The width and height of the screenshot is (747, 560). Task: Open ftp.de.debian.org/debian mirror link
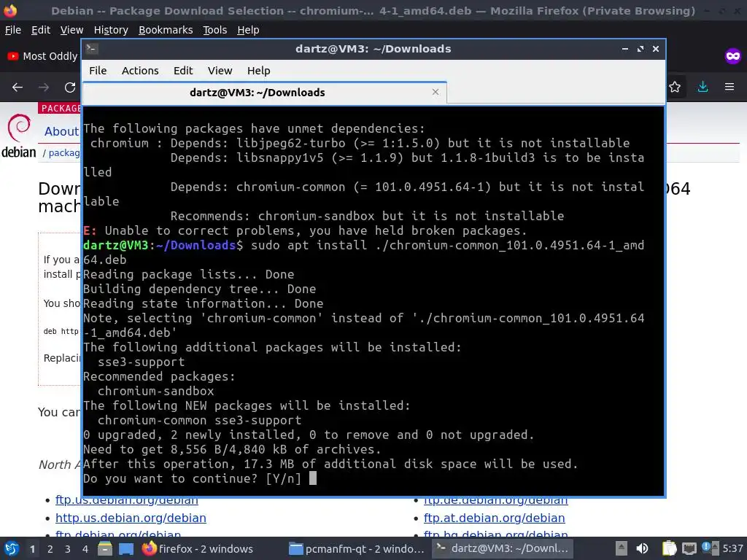495,501
